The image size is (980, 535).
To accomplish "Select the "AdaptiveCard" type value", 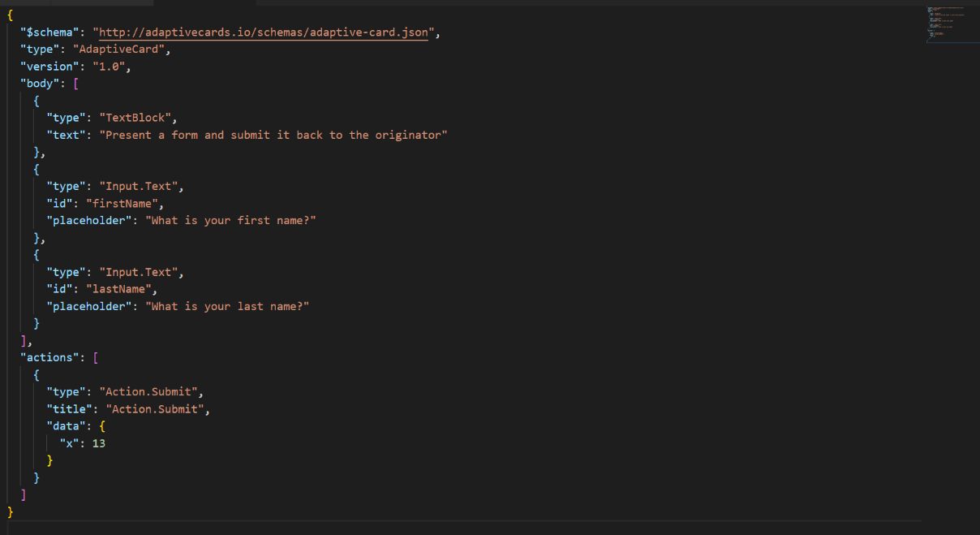I will coord(119,49).
